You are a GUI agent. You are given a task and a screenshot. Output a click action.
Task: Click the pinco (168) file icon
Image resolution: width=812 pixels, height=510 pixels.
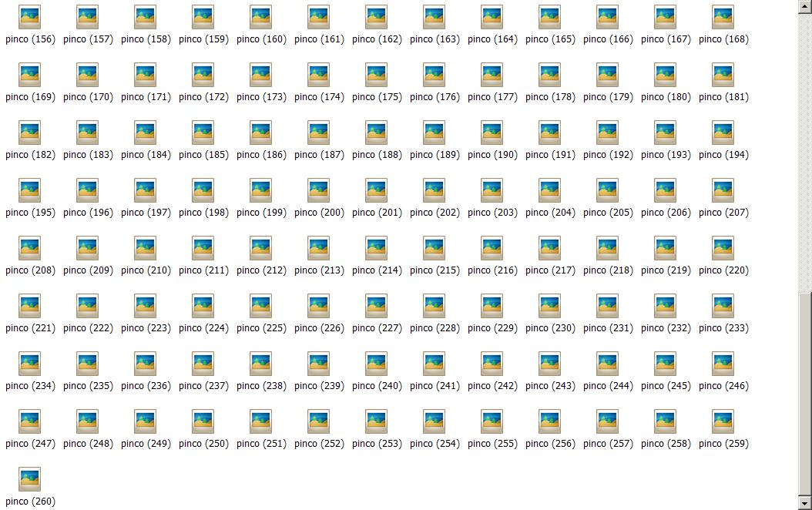723,17
